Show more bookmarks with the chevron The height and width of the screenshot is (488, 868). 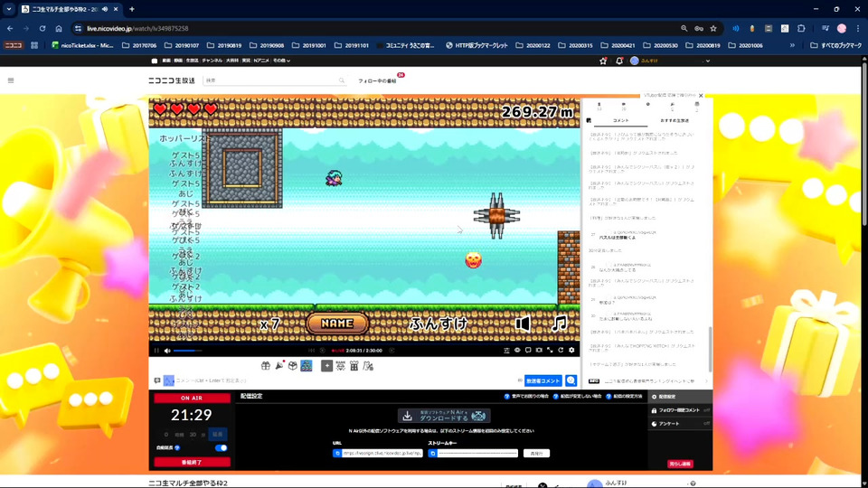tap(792, 45)
